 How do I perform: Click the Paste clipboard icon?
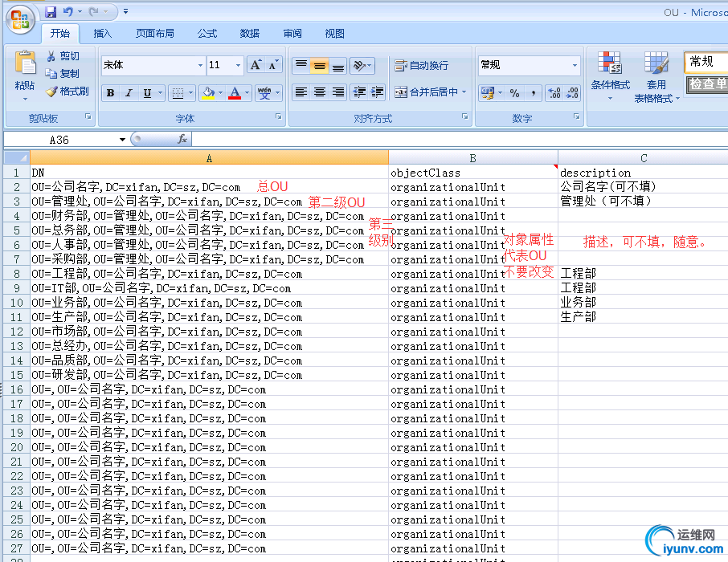click(x=25, y=66)
